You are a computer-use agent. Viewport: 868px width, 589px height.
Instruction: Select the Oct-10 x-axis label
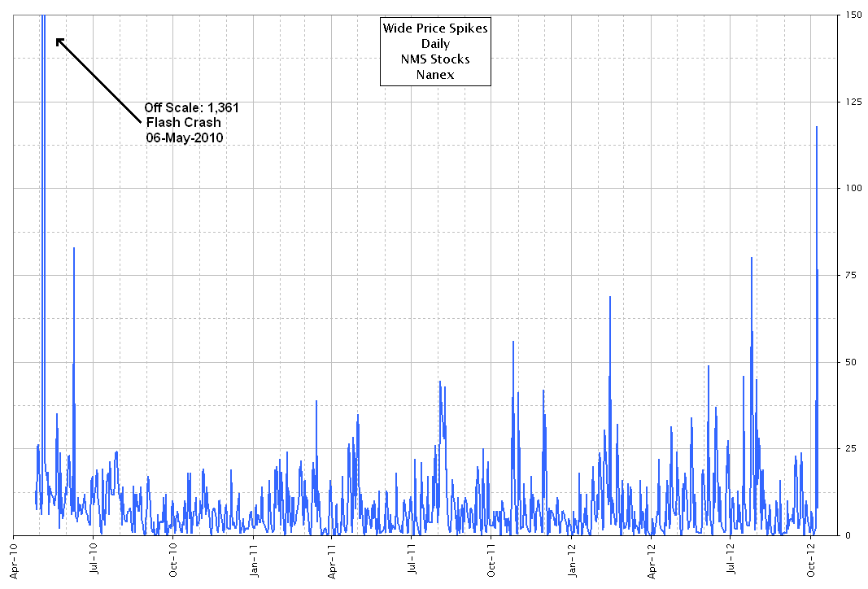pyautogui.click(x=173, y=561)
